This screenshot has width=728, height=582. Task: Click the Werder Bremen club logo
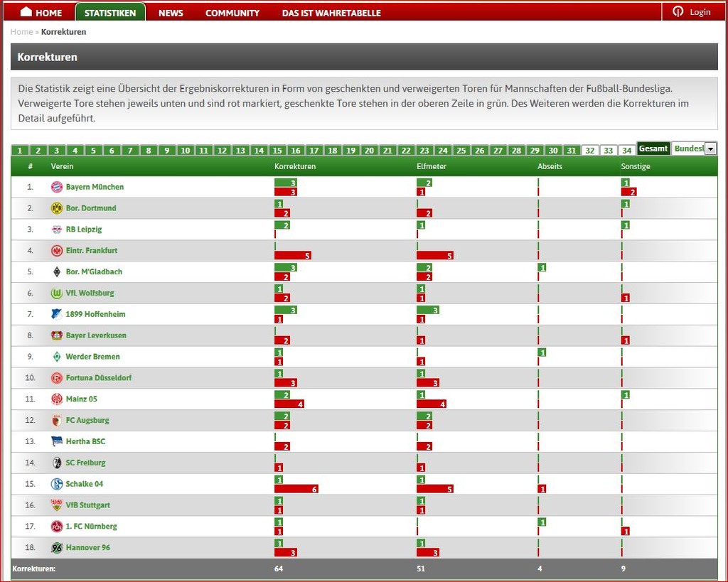[57, 357]
